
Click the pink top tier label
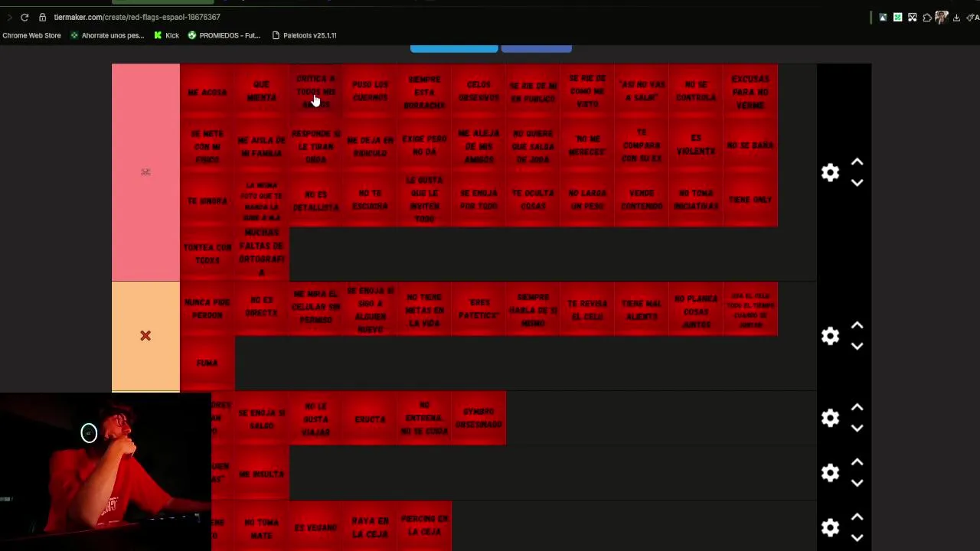(x=145, y=172)
